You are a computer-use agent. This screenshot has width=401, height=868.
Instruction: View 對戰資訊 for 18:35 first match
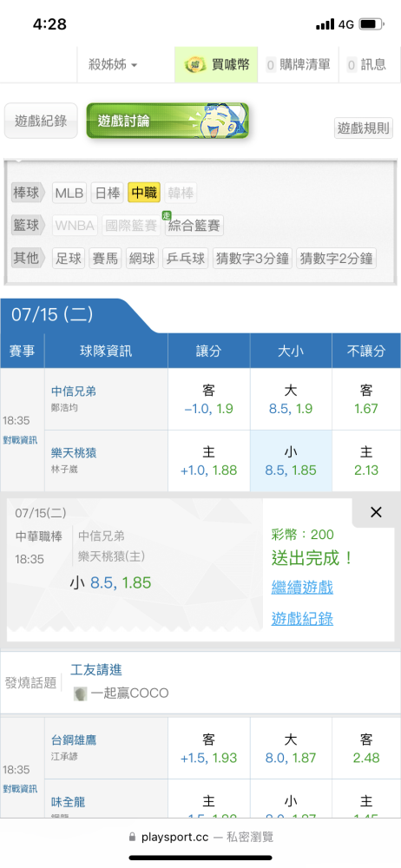(x=20, y=441)
